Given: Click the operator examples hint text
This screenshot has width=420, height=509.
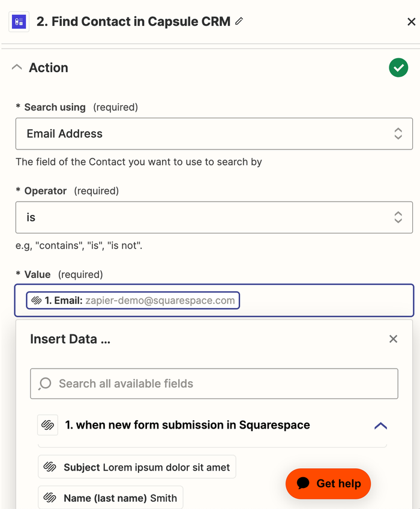Looking at the screenshot, I should pos(79,245).
